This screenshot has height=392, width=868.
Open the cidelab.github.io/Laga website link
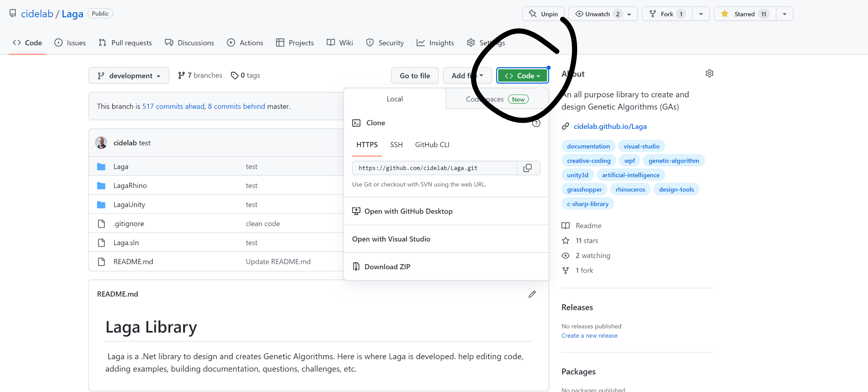click(x=610, y=126)
